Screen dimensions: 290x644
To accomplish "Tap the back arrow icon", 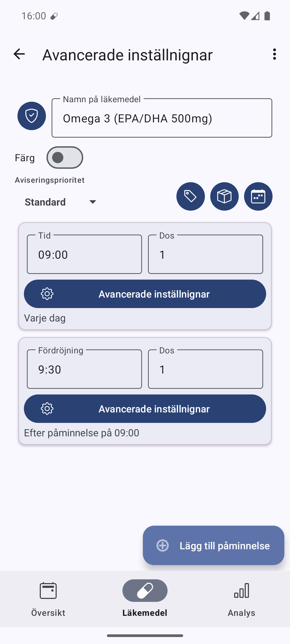I will point(19,54).
